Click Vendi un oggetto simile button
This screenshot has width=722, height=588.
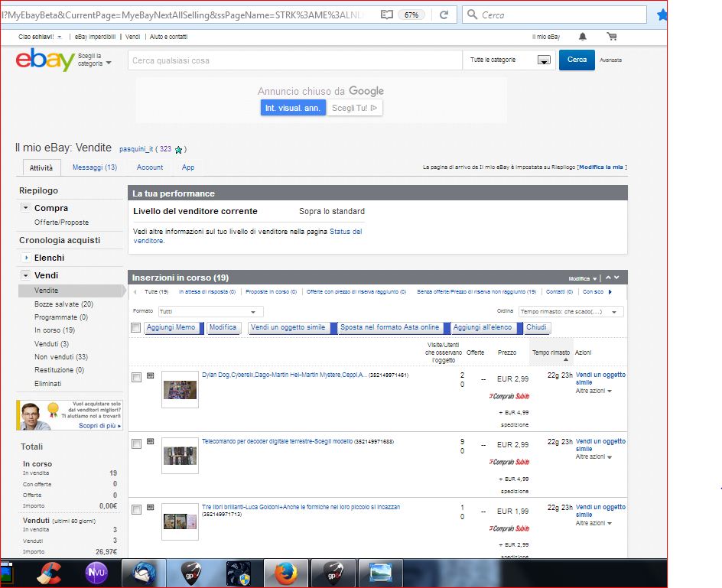tap(288, 327)
